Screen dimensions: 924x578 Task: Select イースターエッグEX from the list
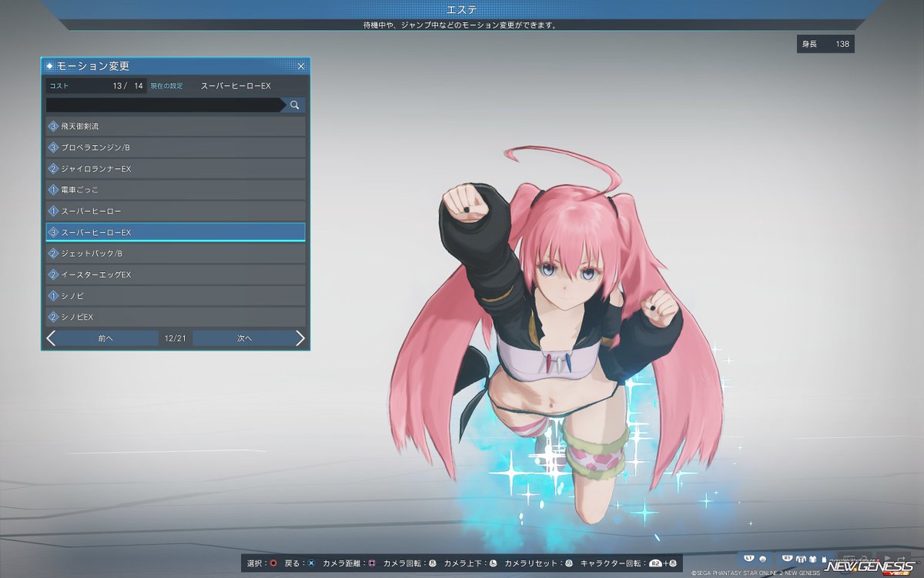pyautogui.click(x=176, y=274)
